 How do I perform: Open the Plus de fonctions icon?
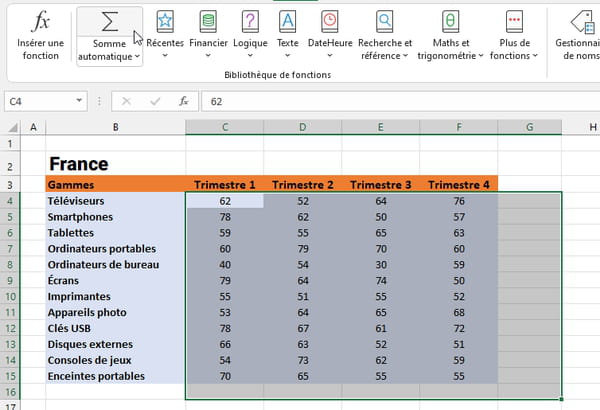coord(514,21)
